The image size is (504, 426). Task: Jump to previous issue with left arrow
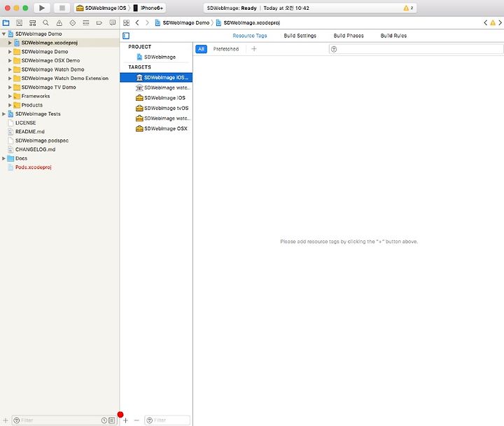pyautogui.click(x=485, y=23)
